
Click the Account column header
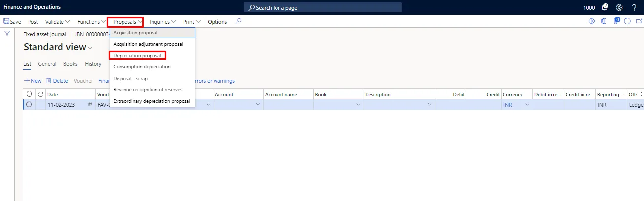[238, 94]
